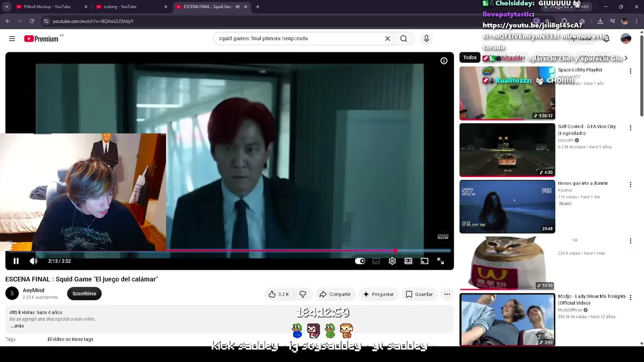Open tienes que irte a dormir thumbnail
The height and width of the screenshot is (362, 644).
coord(507,206)
